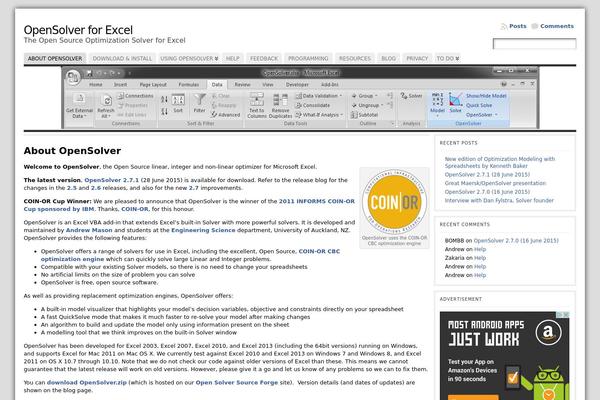This screenshot has width=600, height=400.
Task: Switch to the Programming tab
Action: pyautogui.click(x=310, y=59)
